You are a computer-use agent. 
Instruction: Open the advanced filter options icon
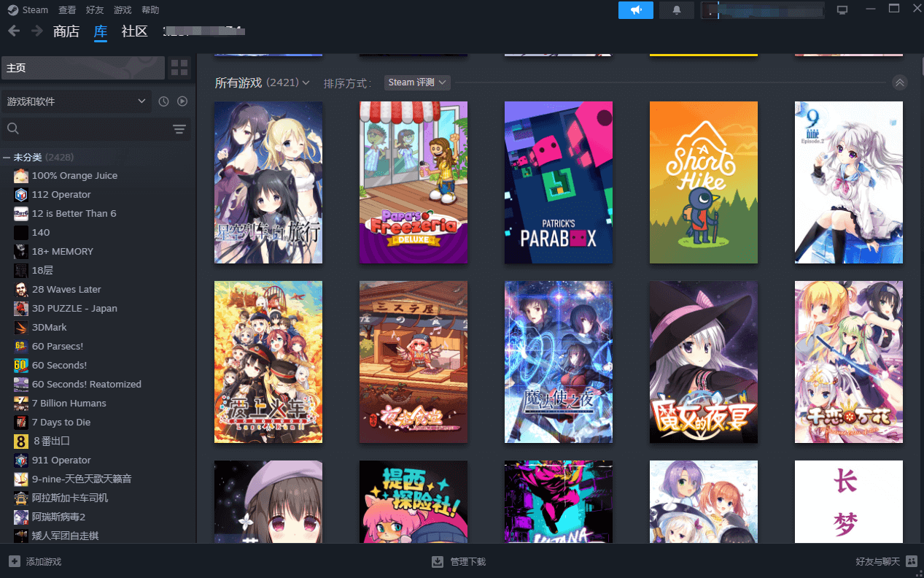(x=179, y=129)
